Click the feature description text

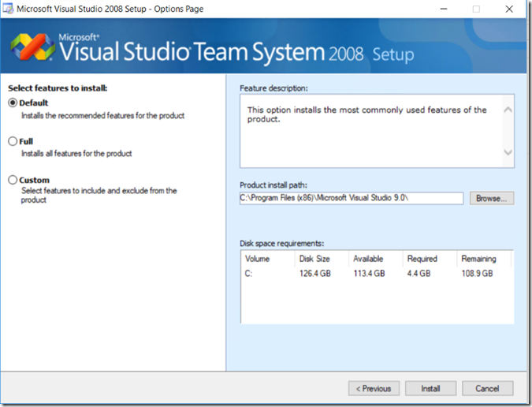[366, 114]
